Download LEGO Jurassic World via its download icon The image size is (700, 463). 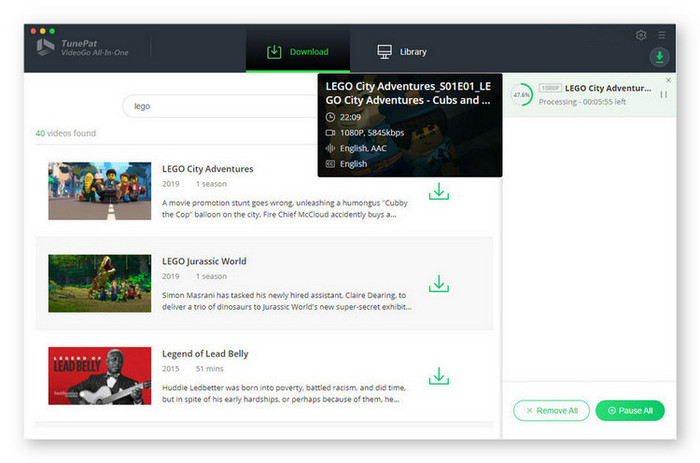click(x=439, y=284)
